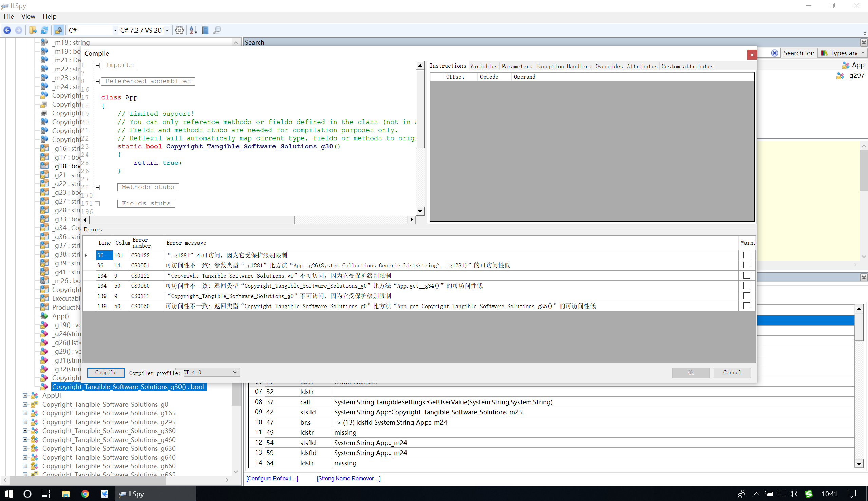The image size is (868, 501).
Task: Toggle the warning checkbox on CS0050 error row
Action: point(747,286)
